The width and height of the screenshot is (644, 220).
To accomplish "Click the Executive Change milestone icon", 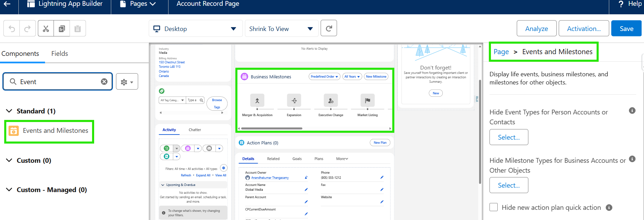I will point(331,100).
